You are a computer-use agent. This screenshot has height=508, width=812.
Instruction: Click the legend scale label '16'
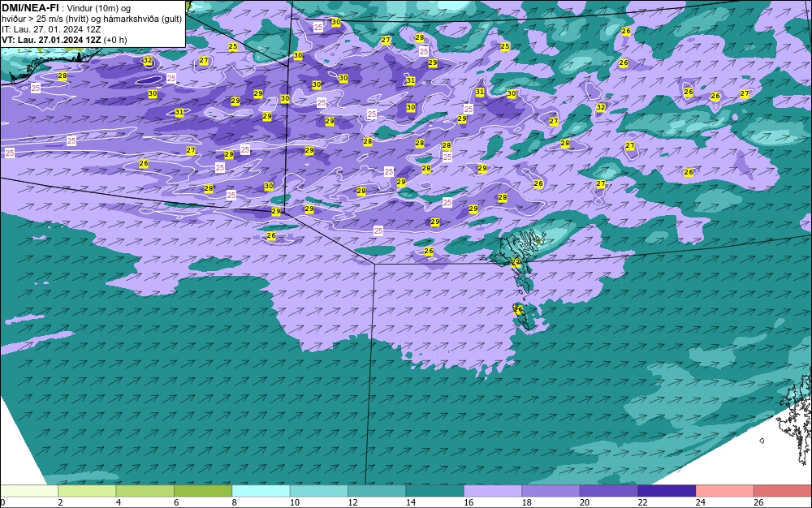(x=469, y=502)
